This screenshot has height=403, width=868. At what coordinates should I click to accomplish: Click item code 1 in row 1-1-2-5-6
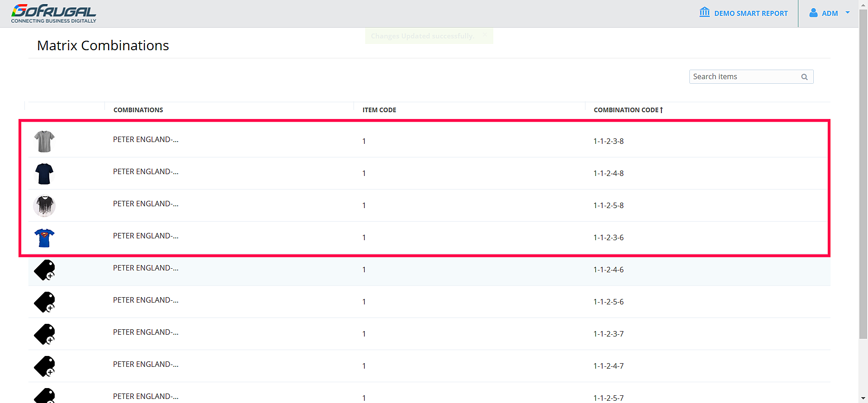(364, 302)
